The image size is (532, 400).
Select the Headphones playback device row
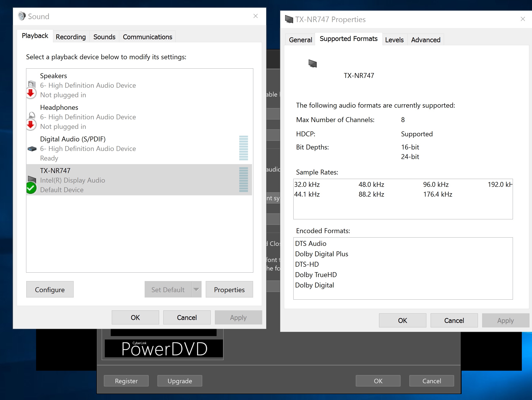[139, 117]
